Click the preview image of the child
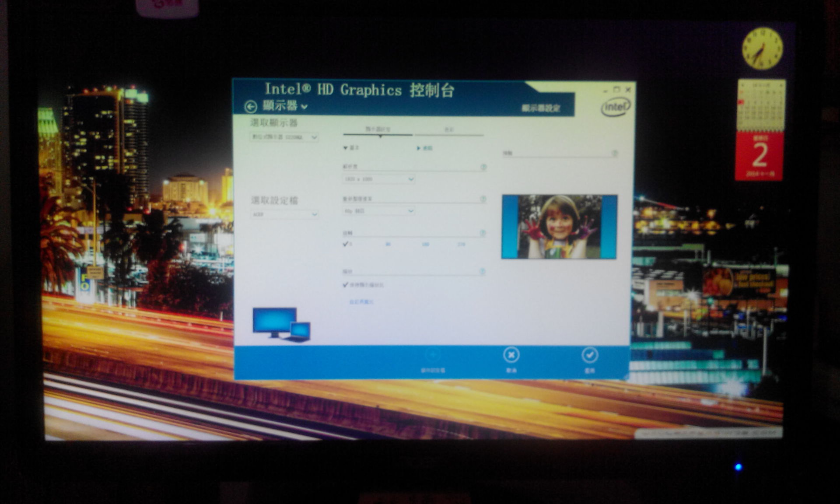This screenshot has height=504, width=840. [x=559, y=227]
